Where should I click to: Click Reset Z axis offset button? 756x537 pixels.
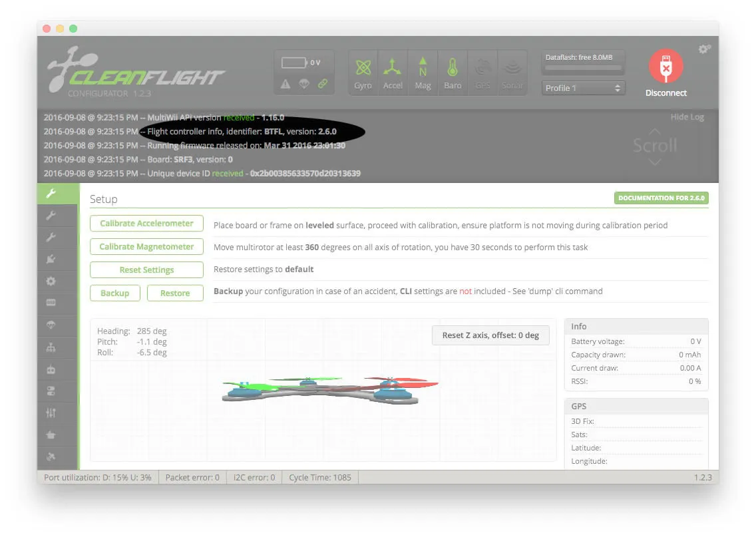tap(490, 335)
